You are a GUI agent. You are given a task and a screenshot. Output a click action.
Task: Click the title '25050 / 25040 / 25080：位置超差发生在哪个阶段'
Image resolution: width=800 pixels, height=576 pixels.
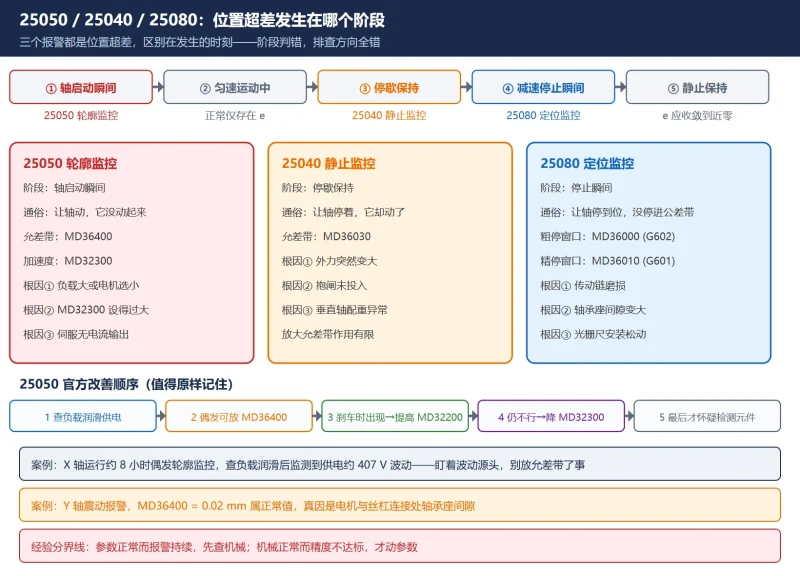pyautogui.click(x=202, y=20)
